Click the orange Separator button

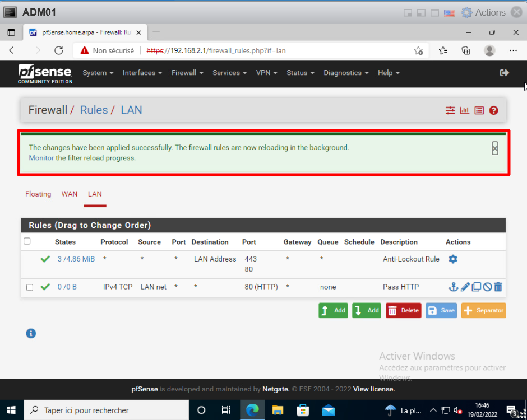click(483, 310)
